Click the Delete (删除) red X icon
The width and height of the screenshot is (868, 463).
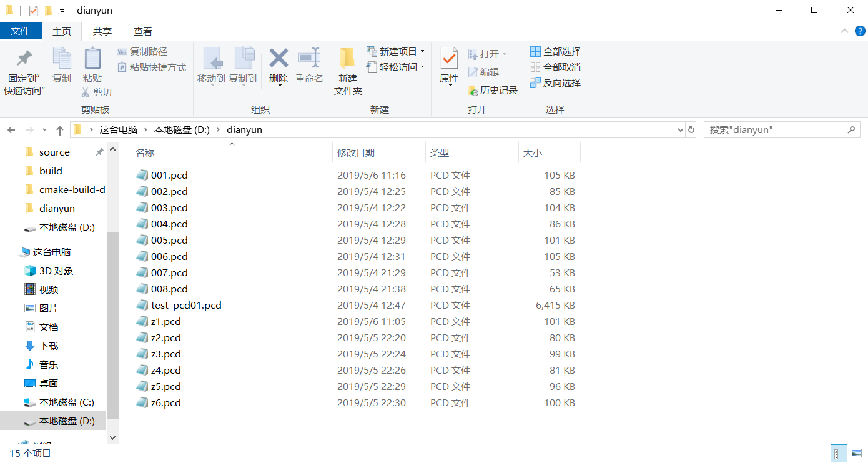(x=279, y=59)
